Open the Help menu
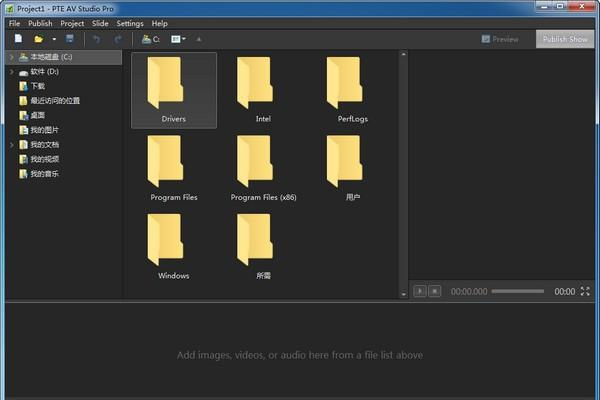The image size is (600, 400). (x=160, y=23)
